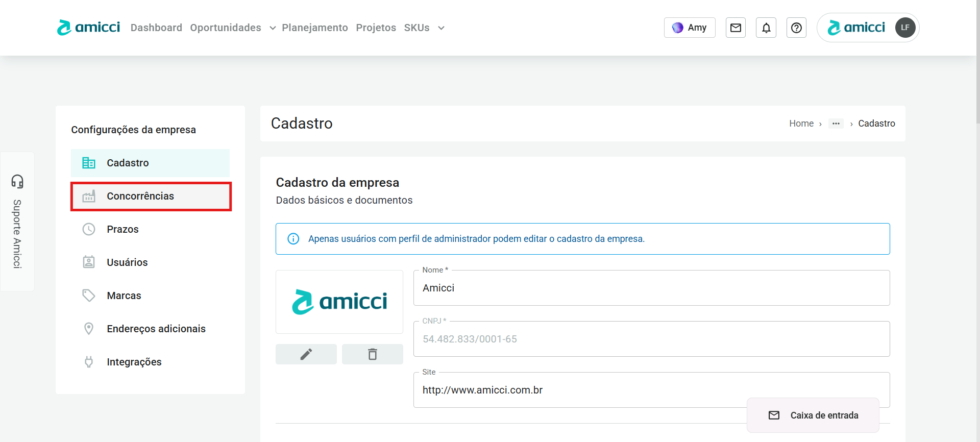The height and width of the screenshot is (442, 980).
Task: Open Suporte Amicci headset side tab
Action: [x=17, y=221]
